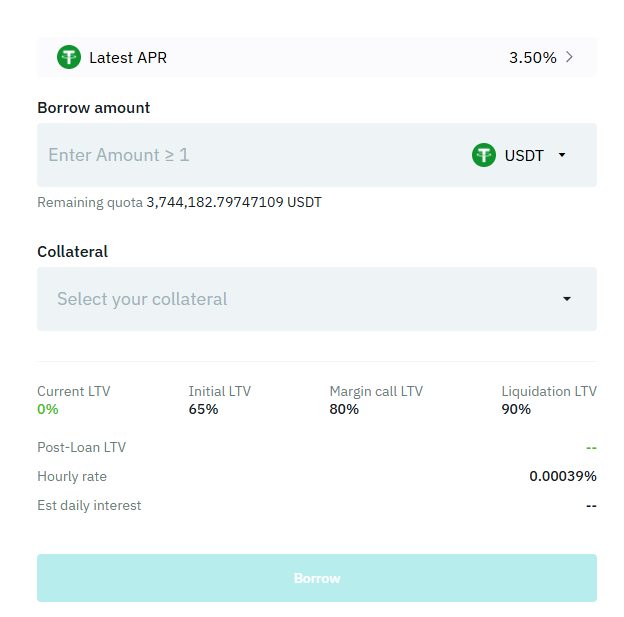Click the Est daily interest label
The height and width of the screenshot is (617, 624).
click(x=89, y=506)
